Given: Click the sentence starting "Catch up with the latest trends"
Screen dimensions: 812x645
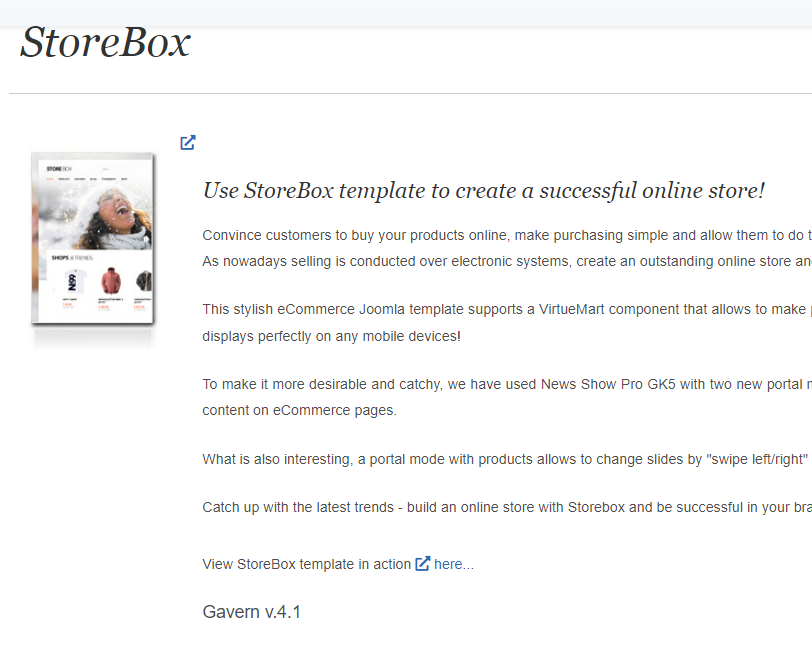Looking at the screenshot, I should pyautogui.click(x=507, y=507).
